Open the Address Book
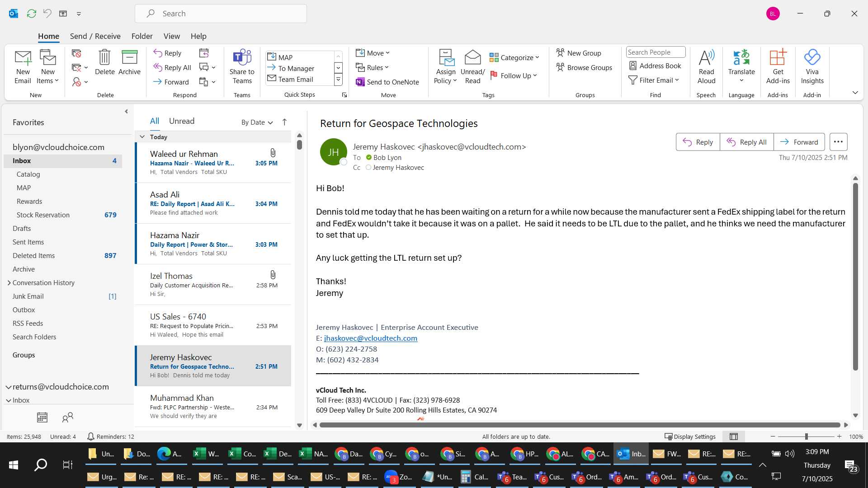The height and width of the screenshot is (488, 868). coord(655,66)
